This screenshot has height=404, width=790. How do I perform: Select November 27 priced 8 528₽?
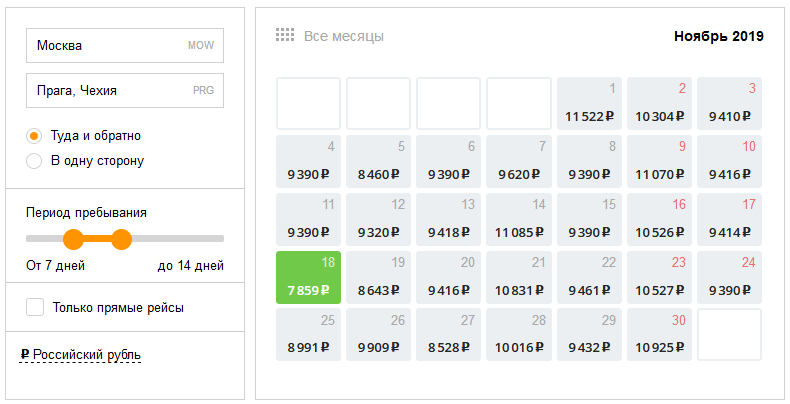[x=449, y=335]
